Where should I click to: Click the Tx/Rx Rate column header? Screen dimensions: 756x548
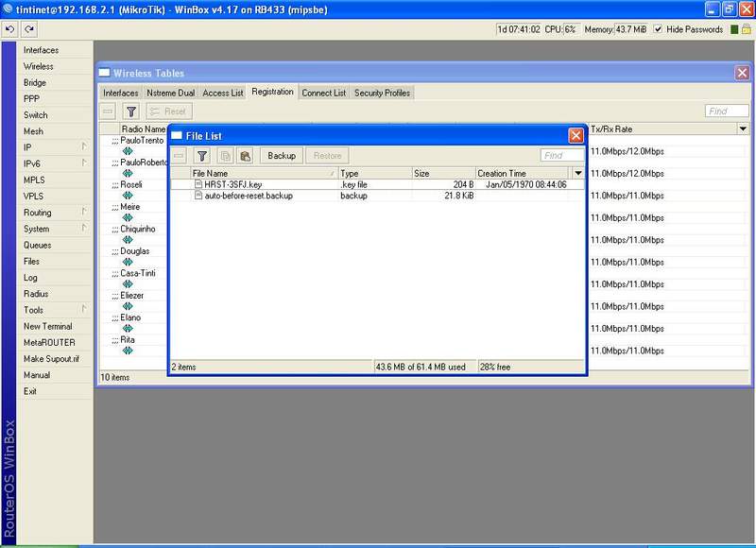coord(663,128)
